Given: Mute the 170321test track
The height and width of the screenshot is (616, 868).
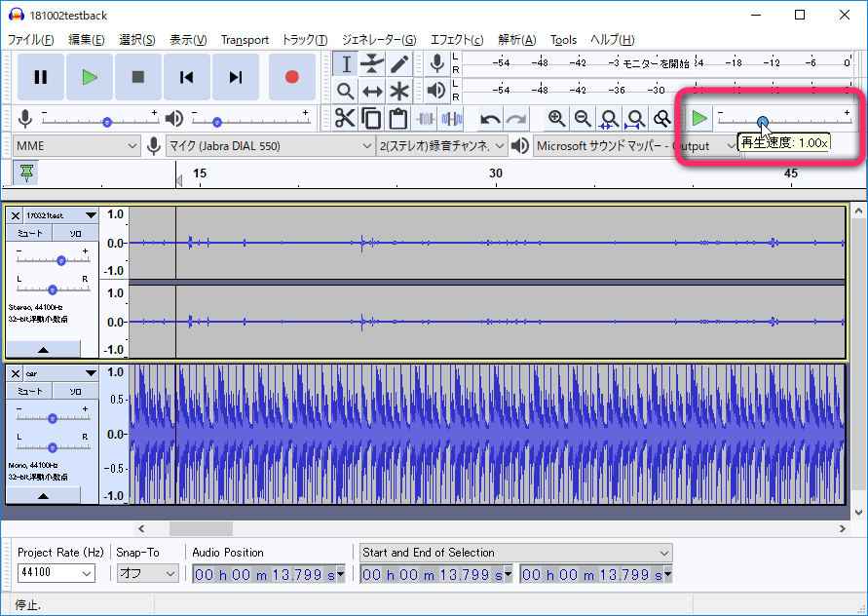Looking at the screenshot, I should (30, 233).
